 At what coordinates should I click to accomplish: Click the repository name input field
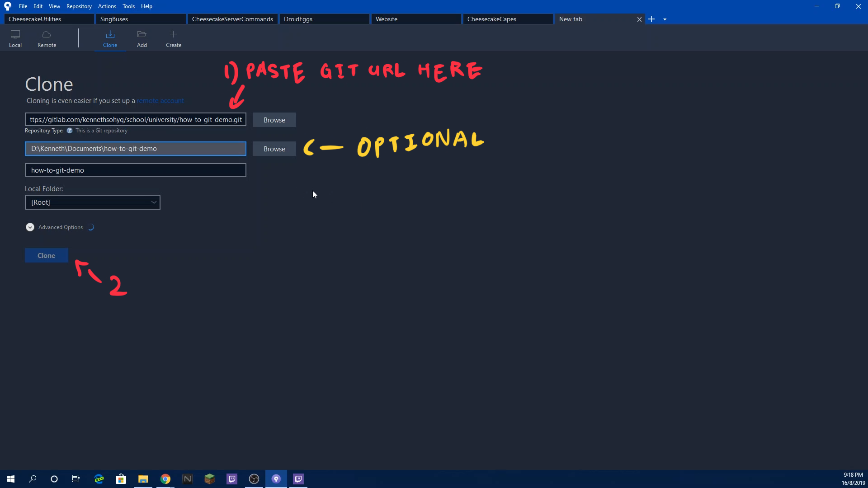pyautogui.click(x=135, y=170)
